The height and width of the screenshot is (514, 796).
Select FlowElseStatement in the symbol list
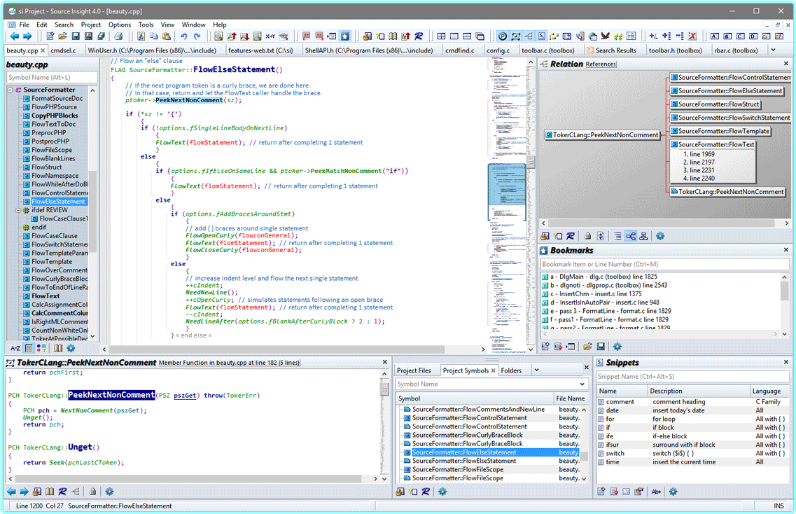click(58, 202)
